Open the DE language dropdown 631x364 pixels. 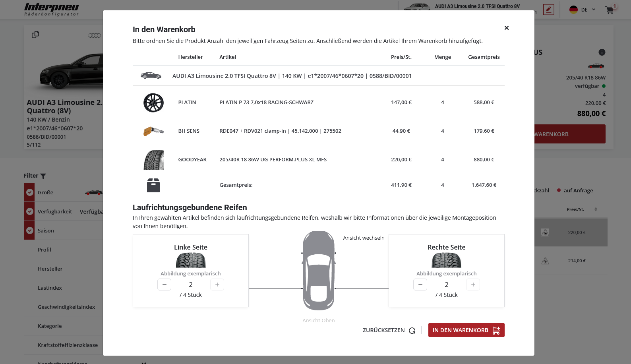[588, 10]
